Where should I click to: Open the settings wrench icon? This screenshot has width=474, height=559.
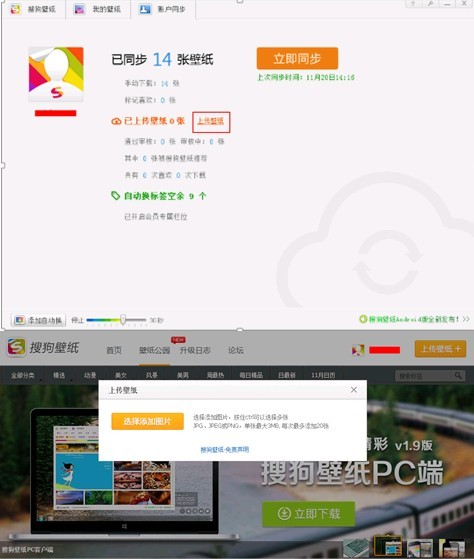point(430,4)
